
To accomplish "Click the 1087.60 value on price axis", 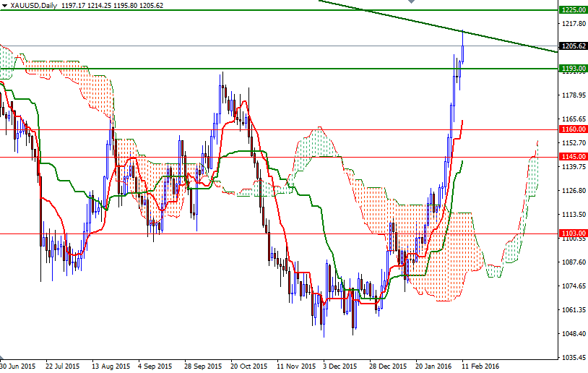I will click(x=574, y=262).
